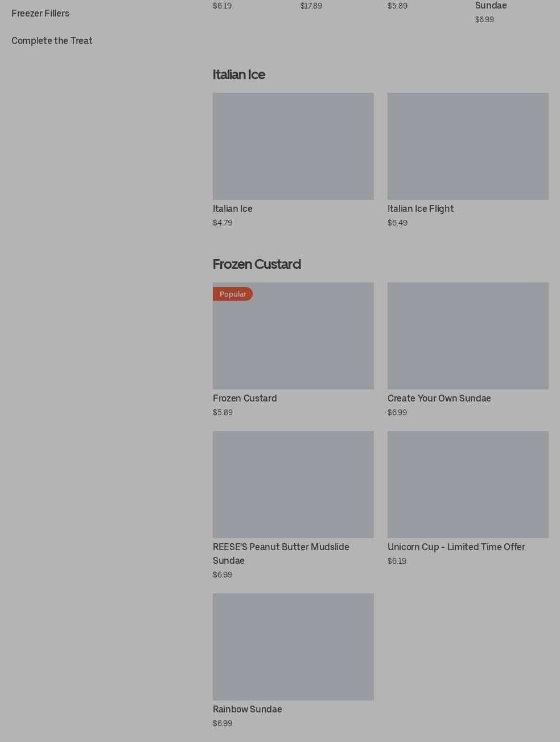Screen dimensions: 560x742
Task: Click the red Popular badge
Action: pos(233,294)
